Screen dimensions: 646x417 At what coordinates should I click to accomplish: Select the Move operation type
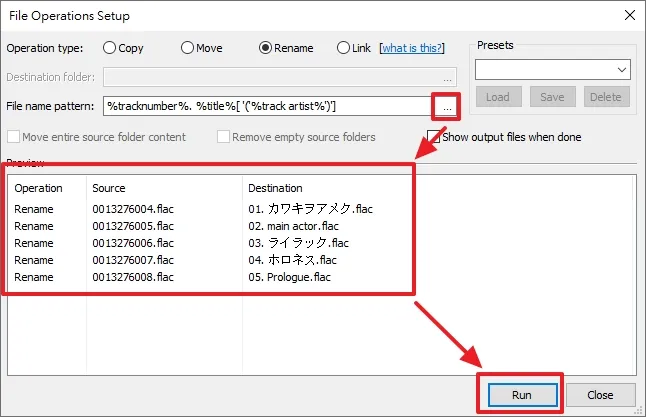(x=201, y=48)
